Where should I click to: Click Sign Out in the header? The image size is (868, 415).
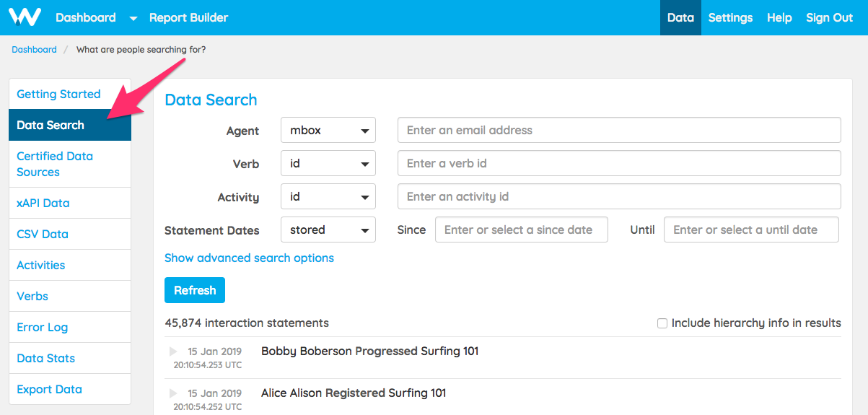(829, 18)
